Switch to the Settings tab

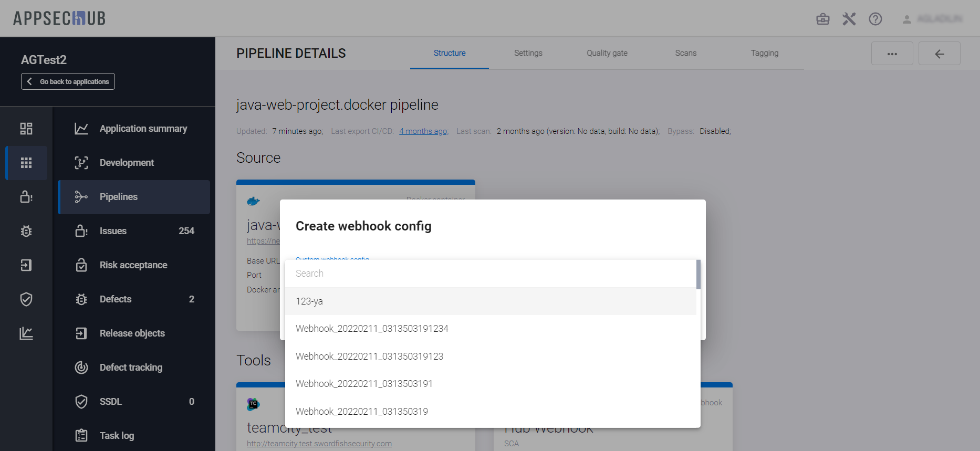(x=528, y=53)
